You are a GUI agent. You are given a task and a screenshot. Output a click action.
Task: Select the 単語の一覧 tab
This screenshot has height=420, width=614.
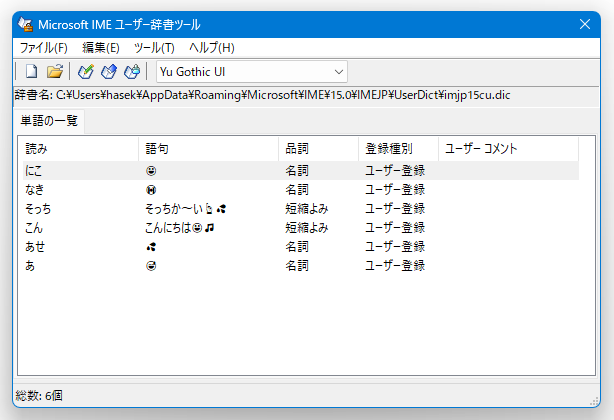pyautogui.click(x=49, y=121)
